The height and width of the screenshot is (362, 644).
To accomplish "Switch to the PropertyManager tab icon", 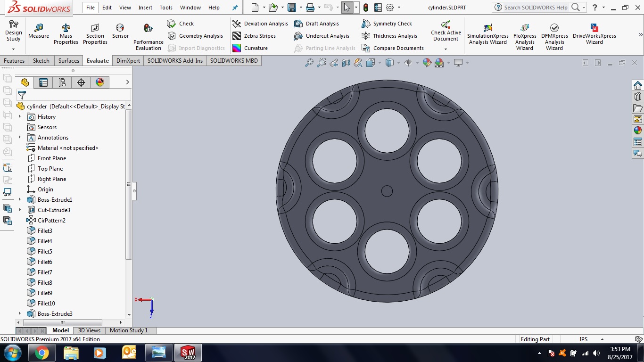I will click(x=43, y=82).
